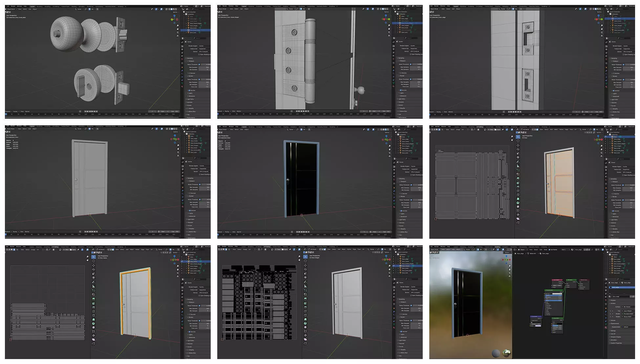Screen dimensions: 640x364
Task: In Shading screenshot, open node editor Node menu
Action: coord(545,250)
